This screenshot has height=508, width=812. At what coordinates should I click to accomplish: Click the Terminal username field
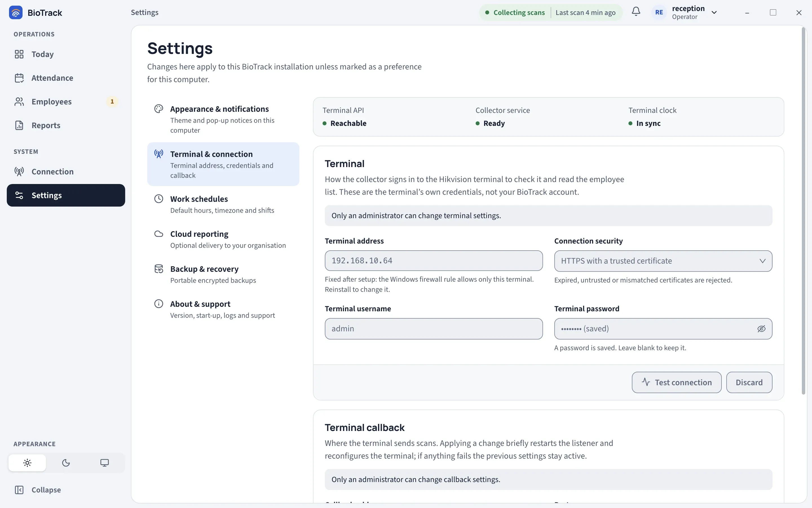pyautogui.click(x=434, y=329)
